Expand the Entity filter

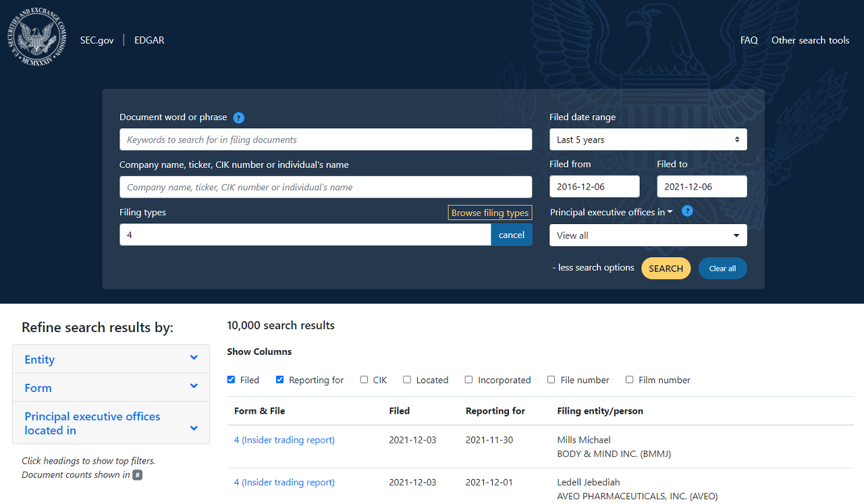coord(111,359)
